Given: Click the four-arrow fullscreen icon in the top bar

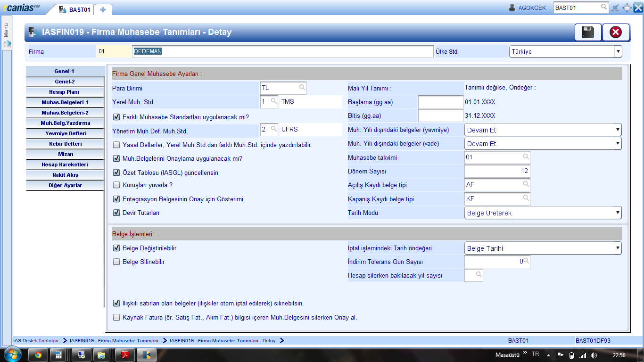Looking at the screenshot, I should tap(627, 8).
